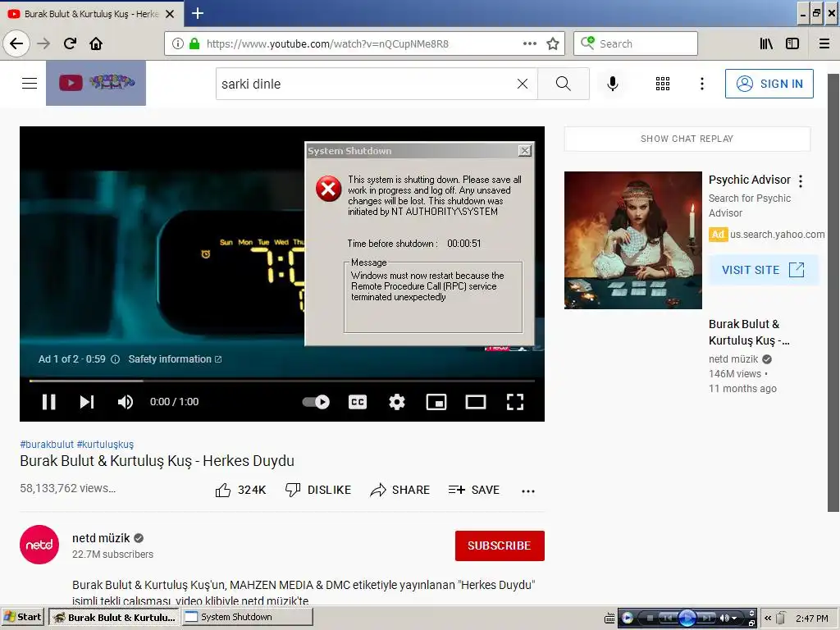Mute the video player volume
The width and height of the screenshot is (840, 630).
[x=126, y=402]
